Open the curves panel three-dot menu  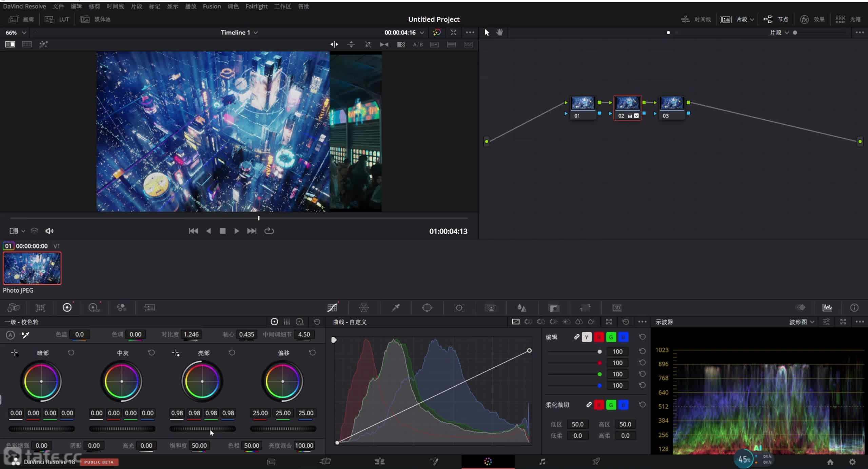pyautogui.click(x=642, y=322)
